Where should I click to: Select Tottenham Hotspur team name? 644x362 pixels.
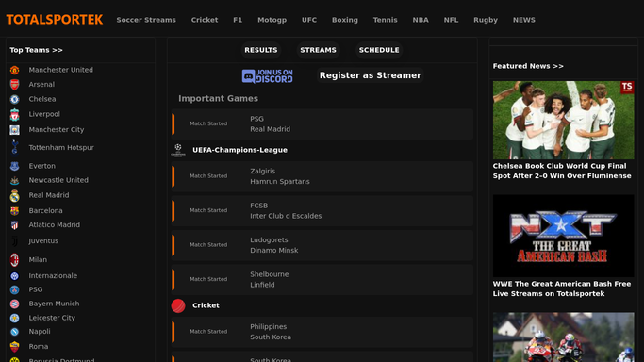tap(61, 148)
